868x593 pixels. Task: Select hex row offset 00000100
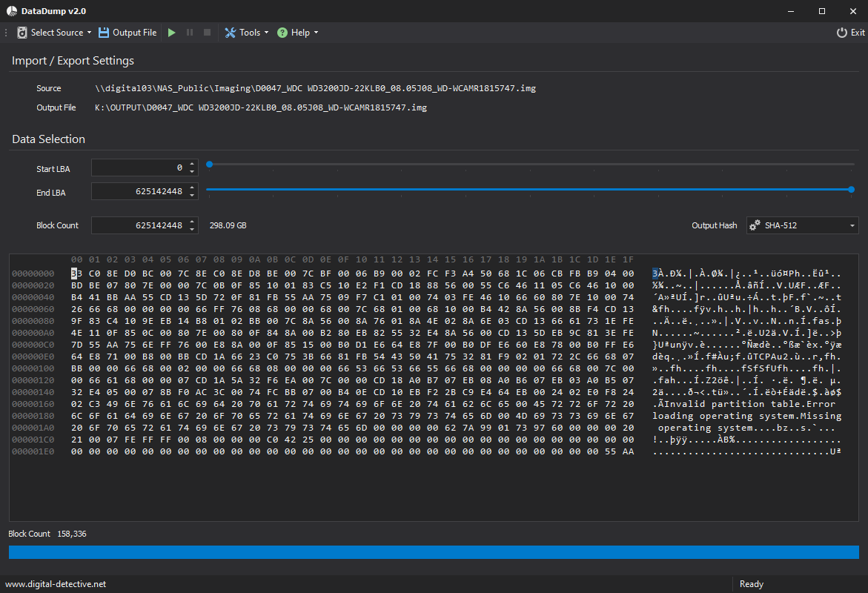coord(33,368)
